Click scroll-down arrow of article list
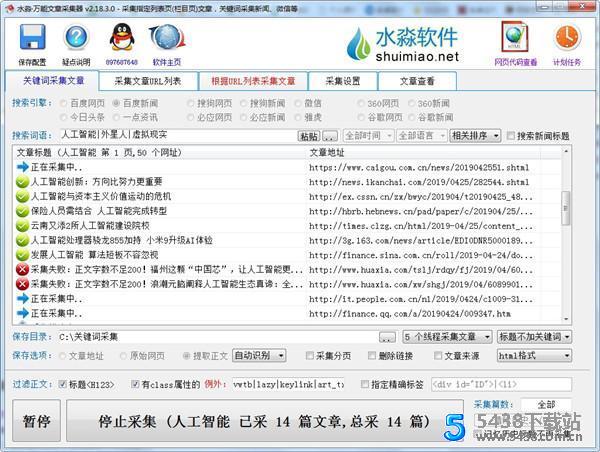Image resolution: width=600 pixels, height=452 pixels. coord(566,319)
